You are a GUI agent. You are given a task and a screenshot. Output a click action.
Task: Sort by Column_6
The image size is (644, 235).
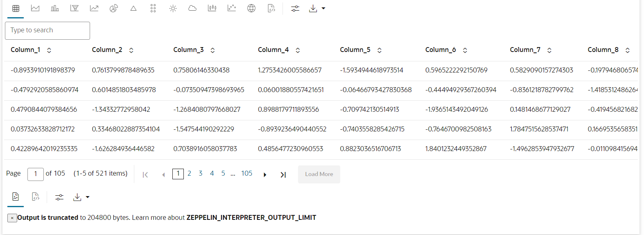(465, 50)
